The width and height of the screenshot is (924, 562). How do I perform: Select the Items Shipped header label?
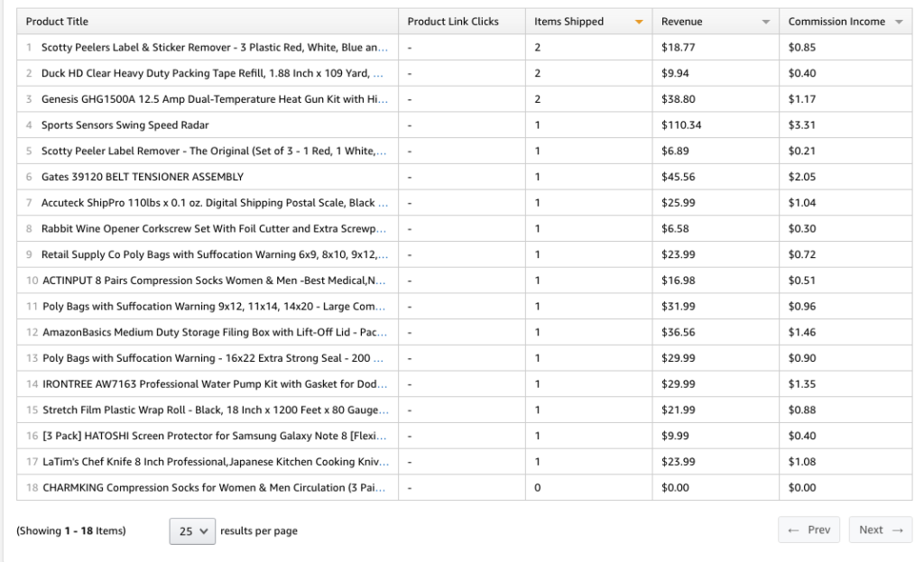click(x=568, y=22)
